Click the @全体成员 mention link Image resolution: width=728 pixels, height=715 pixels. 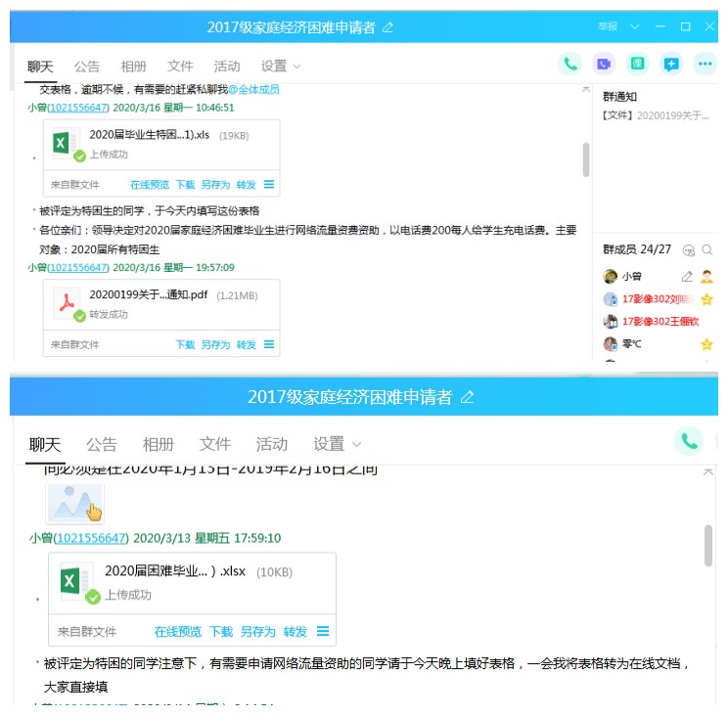coord(253,89)
